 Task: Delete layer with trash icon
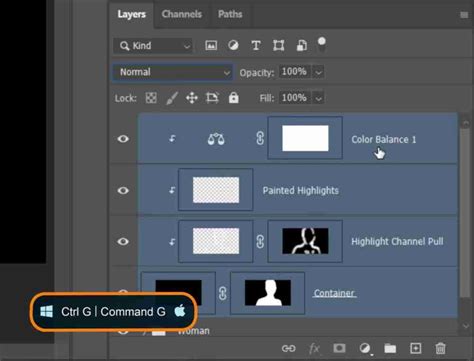click(x=440, y=348)
